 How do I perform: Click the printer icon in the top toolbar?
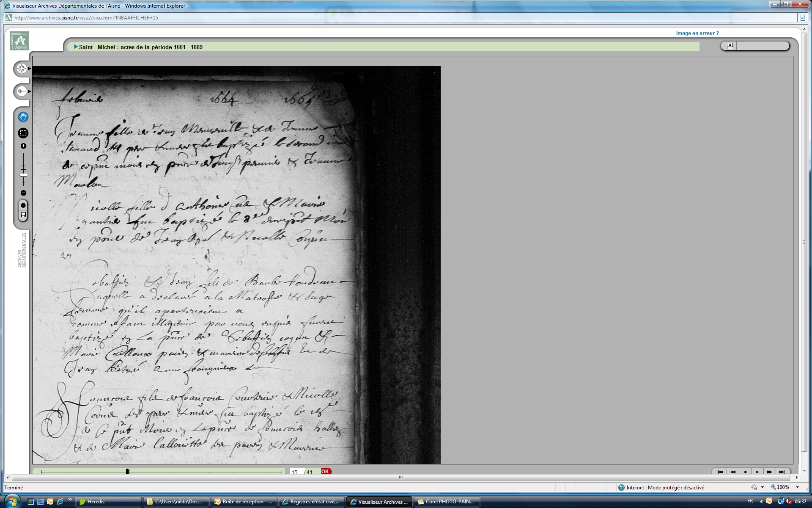coord(730,46)
